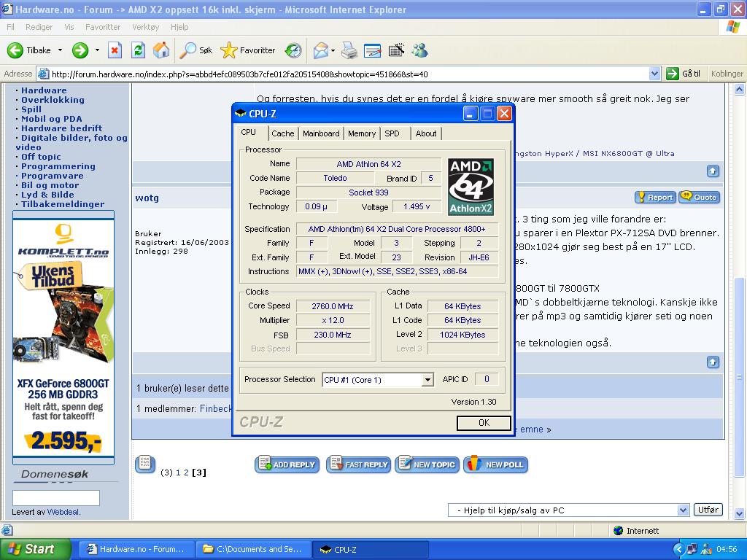747x560 pixels.
Task: Click the Domenesøk text input field
Action: tap(56, 498)
